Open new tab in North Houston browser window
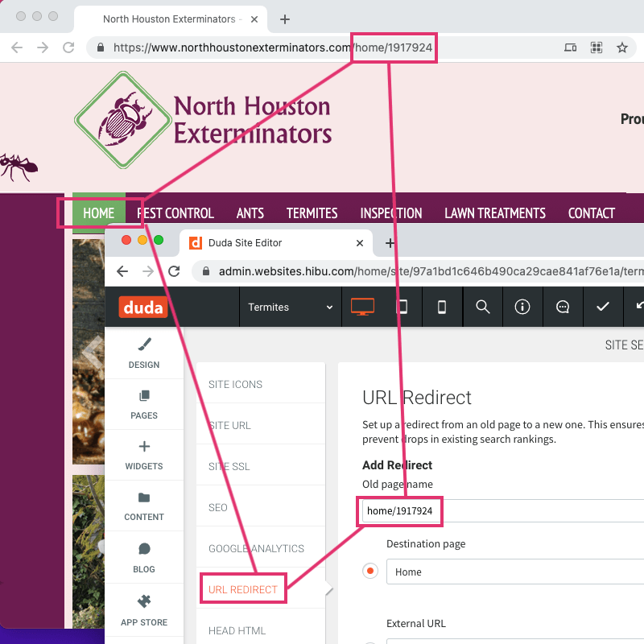 point(285,19)
